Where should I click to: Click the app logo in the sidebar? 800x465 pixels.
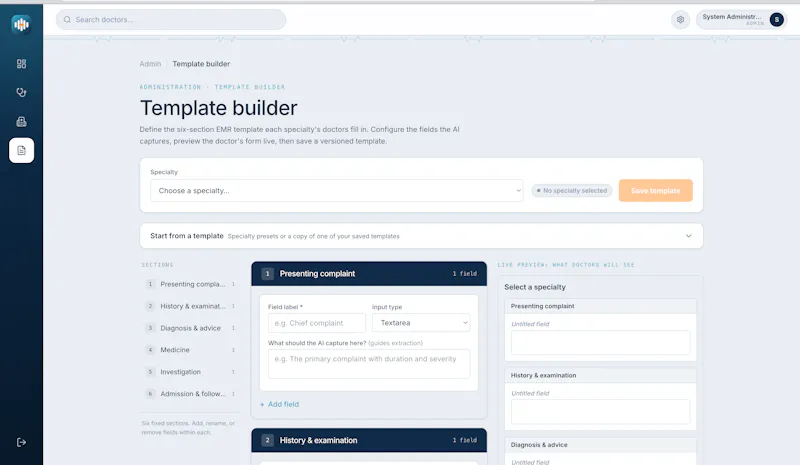tap(21, 24)
